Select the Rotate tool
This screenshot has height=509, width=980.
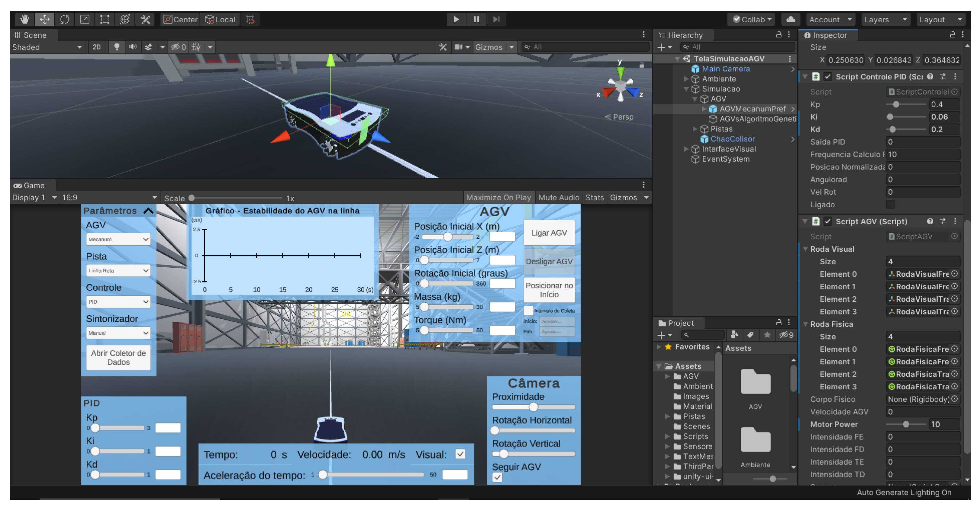(x=65, y=19)
